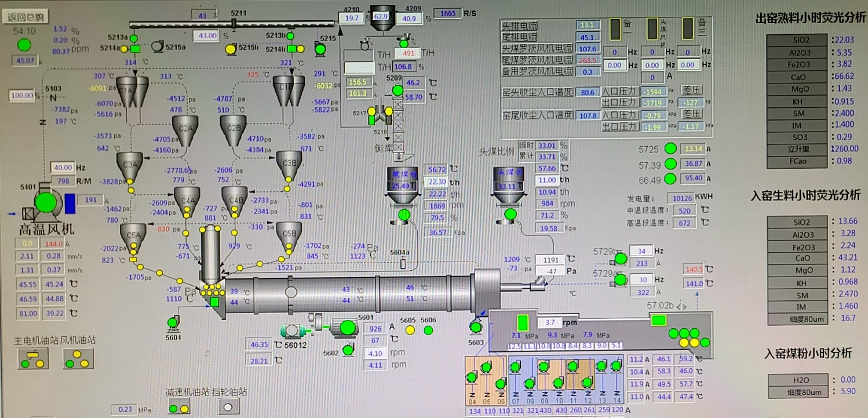Toggle the green 5606 status indicator

coord(428,330)
